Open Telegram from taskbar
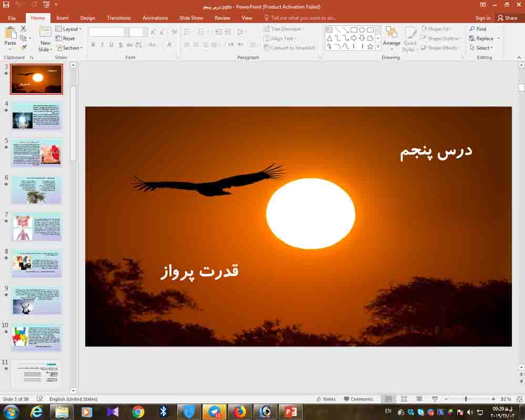The width and height of the screenshot is (525, 420). (x=214, y=411)
